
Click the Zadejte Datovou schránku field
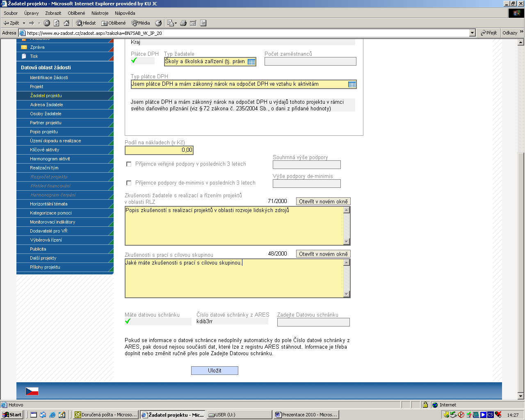point(313,322)
